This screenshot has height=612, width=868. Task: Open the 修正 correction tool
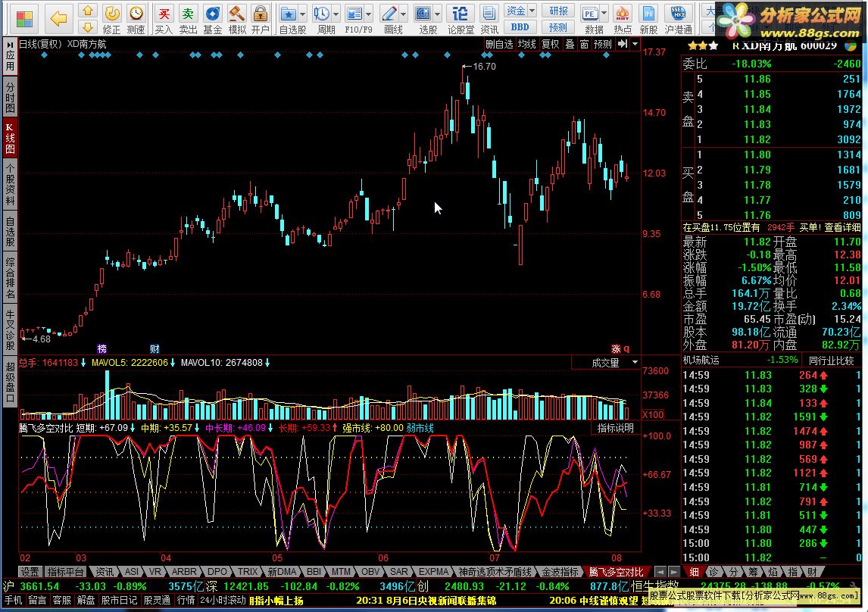111,18
